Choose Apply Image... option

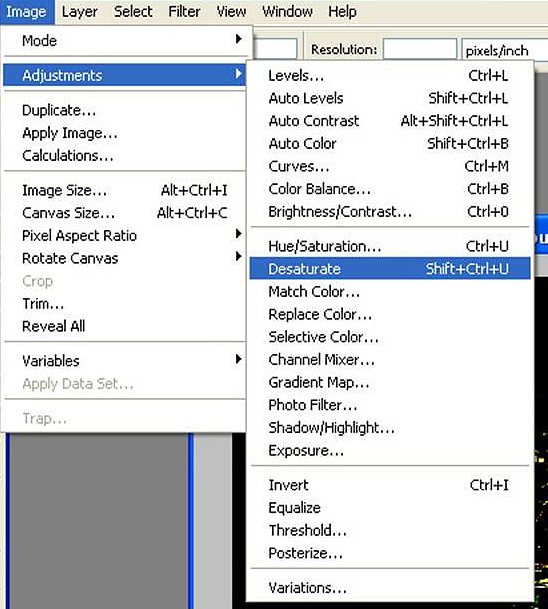pyautogui.click(x=124, y=133)
